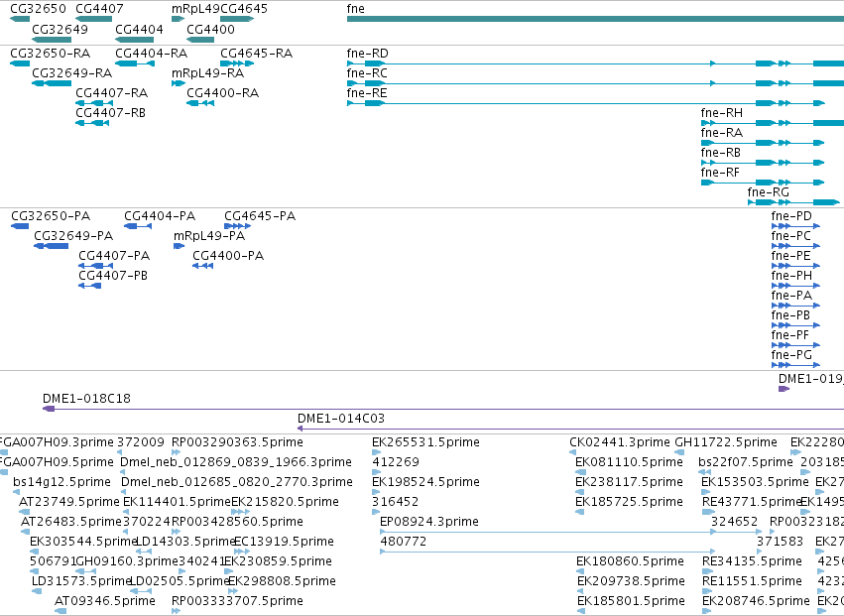Click protein CG4404-PA
This screenshot has height=616, width=844.
coord(160,216)
